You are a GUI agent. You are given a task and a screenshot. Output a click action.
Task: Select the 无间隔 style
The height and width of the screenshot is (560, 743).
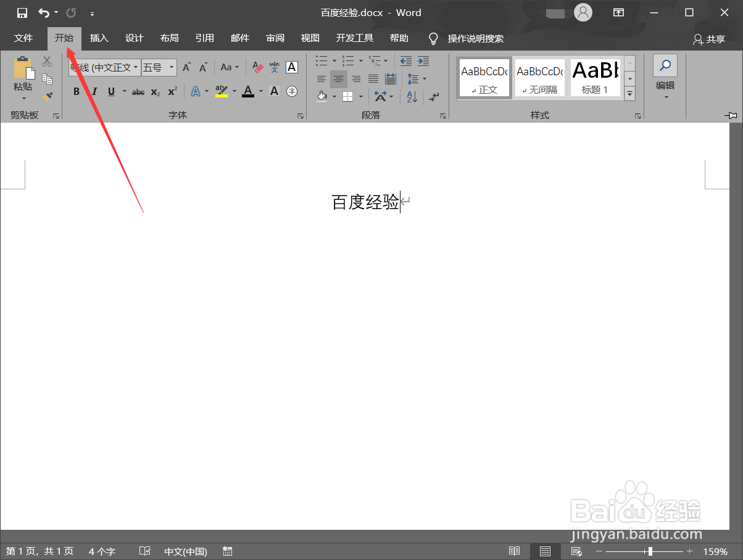click(x=539, y=78)
